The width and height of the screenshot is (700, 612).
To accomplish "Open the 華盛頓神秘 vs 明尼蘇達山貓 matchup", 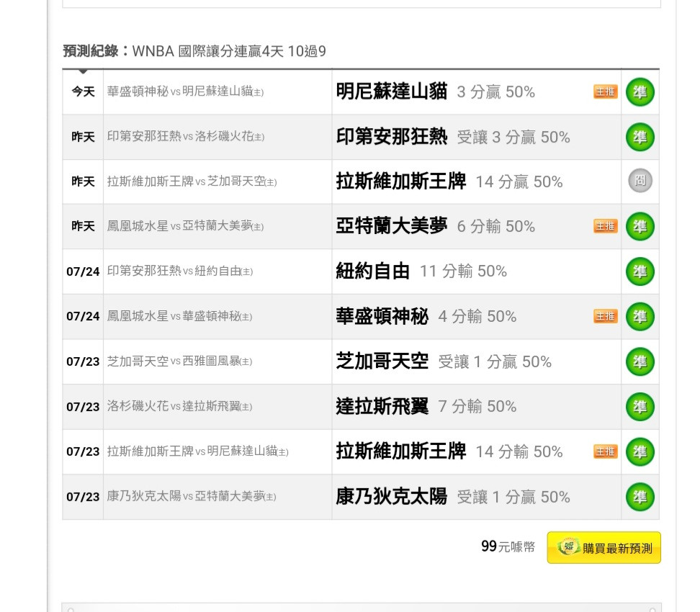I will click(x=185, y=91).
